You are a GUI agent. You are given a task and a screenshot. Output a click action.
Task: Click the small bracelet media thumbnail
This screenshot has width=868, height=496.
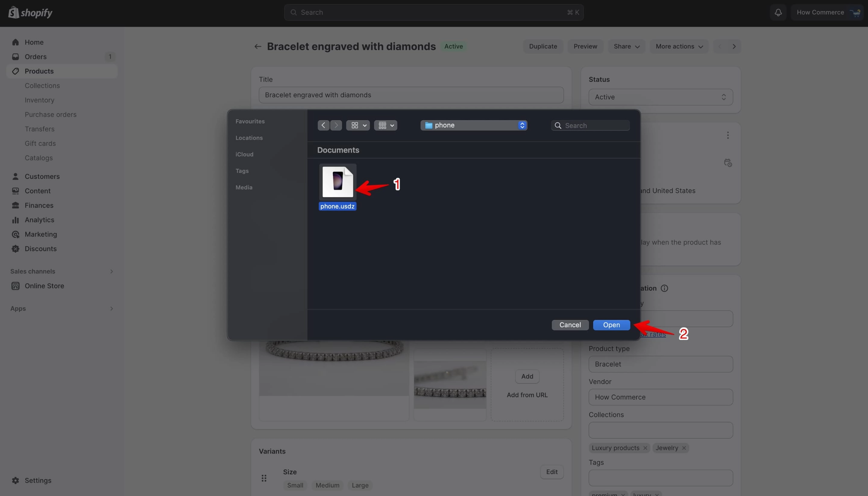click(x=450, y=385)
